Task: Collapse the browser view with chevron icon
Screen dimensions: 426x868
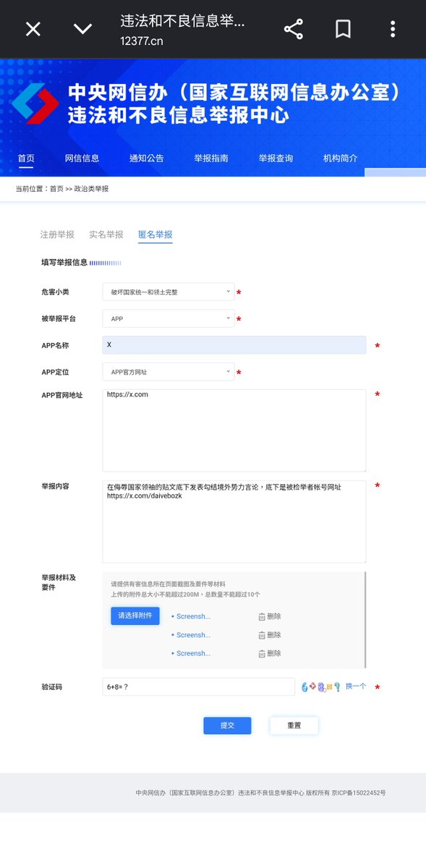Action: point(83,29)
